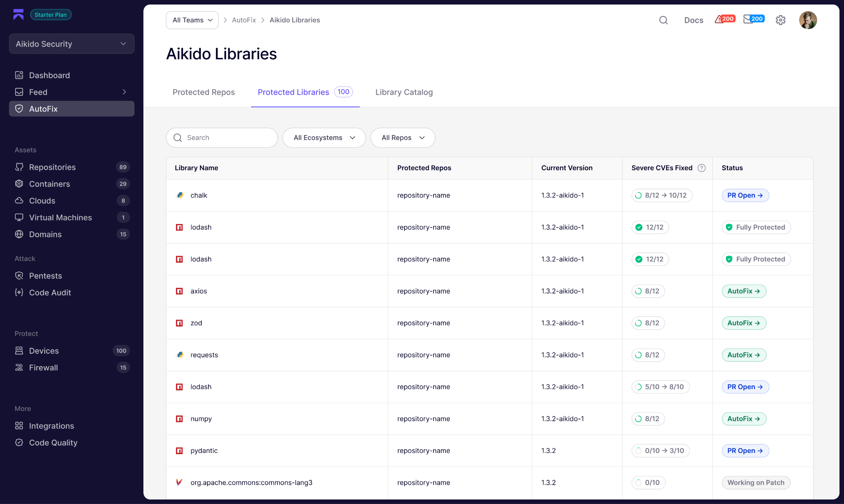Click the Clouds icon in sidebar
The width and height of the screenshot is (844, 504).
19,201
